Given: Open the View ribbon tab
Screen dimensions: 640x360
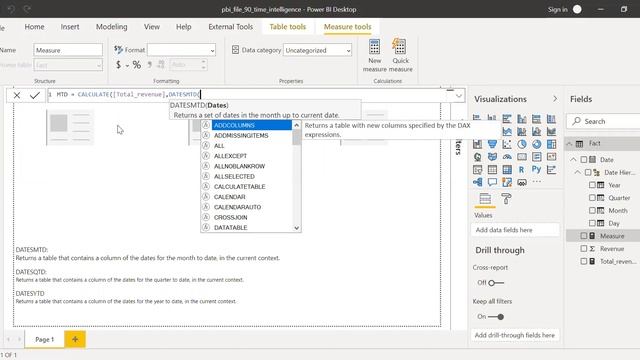Looking at the screenshot, I should click(151, 27).
